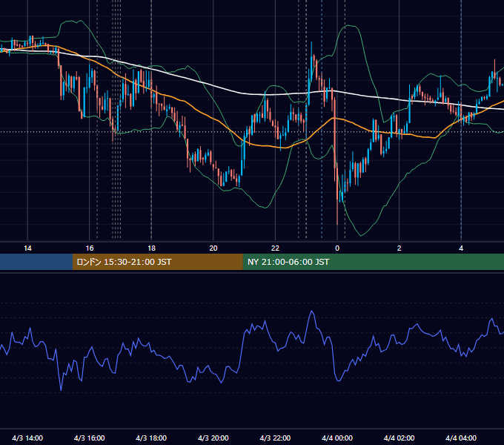Click the blue Tokyo session bar segment
The width and height of the screenshot is (504, 445).
[36, 262]
